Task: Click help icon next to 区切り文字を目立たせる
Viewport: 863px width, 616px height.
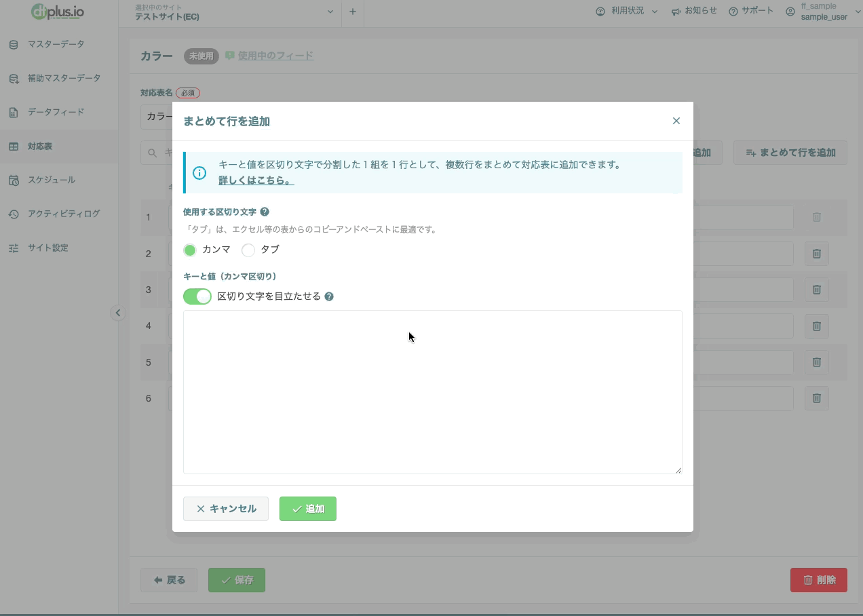Action: click(329, 296)
